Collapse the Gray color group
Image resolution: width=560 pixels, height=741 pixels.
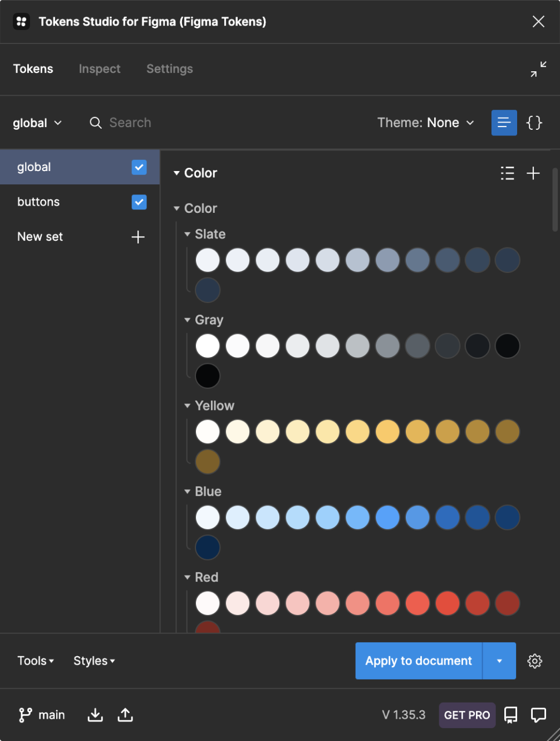click(x=188, y=320)
